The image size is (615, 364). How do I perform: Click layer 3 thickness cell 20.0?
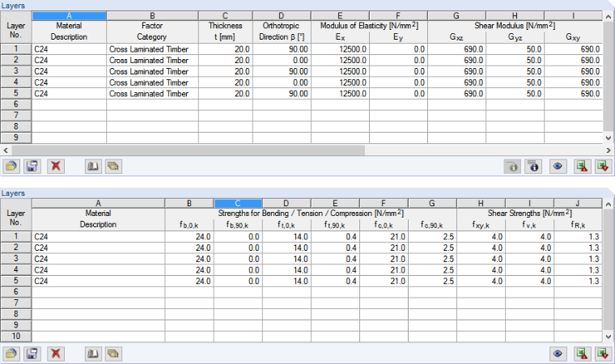pos(226,71)
